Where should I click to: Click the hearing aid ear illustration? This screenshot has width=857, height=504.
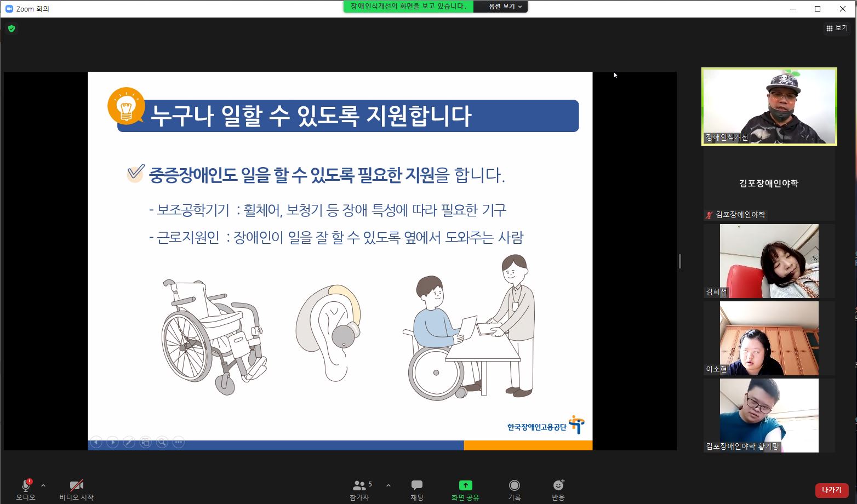click(x=329, y=333)
